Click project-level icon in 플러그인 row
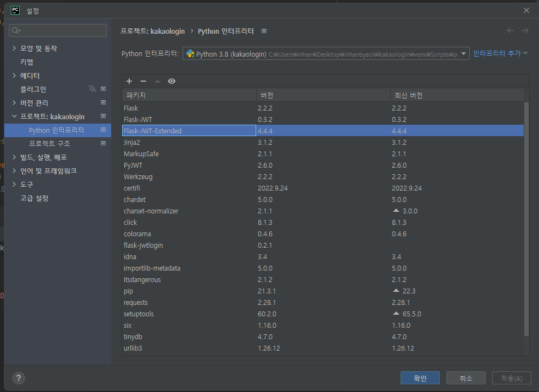Image resolution: width=539 pixels, height=392 pixels. tap(103, 89)
